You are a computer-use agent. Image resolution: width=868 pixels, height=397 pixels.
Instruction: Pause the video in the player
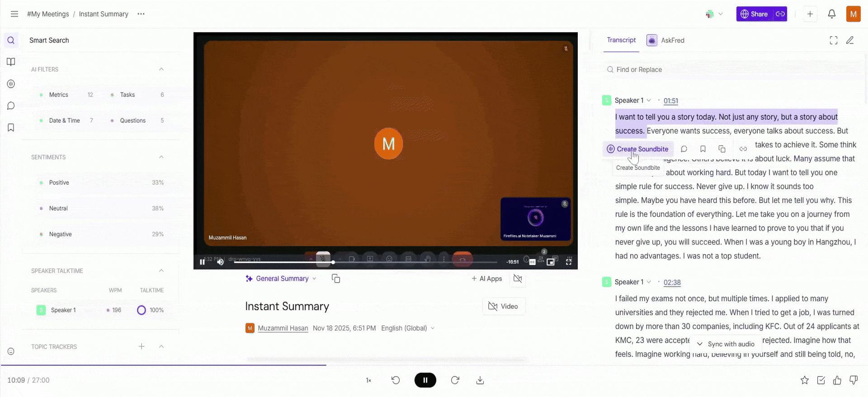pyautogui.click(x=202, y=262)
